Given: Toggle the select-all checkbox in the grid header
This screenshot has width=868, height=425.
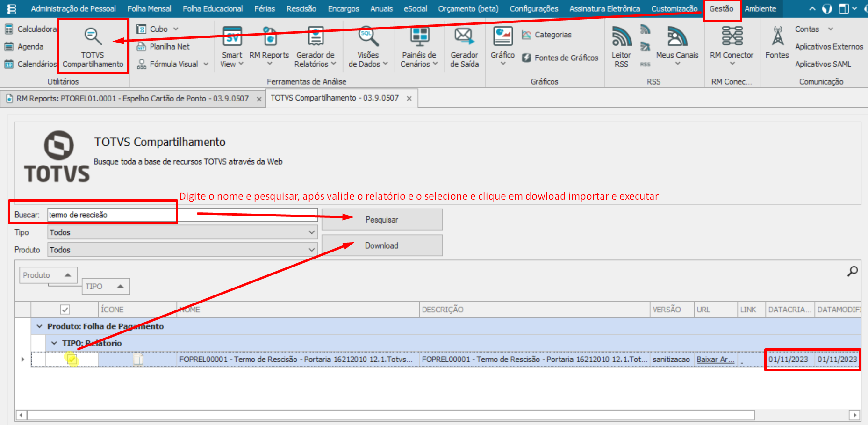Looking at the screenshot, I should coord(65,310).
